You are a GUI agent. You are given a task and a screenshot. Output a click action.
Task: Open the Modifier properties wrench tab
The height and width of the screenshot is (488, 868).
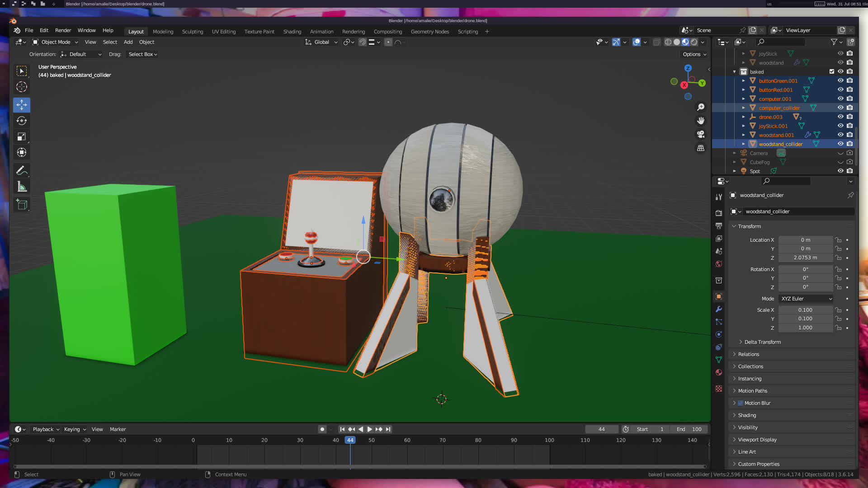[x=719, y=310]
